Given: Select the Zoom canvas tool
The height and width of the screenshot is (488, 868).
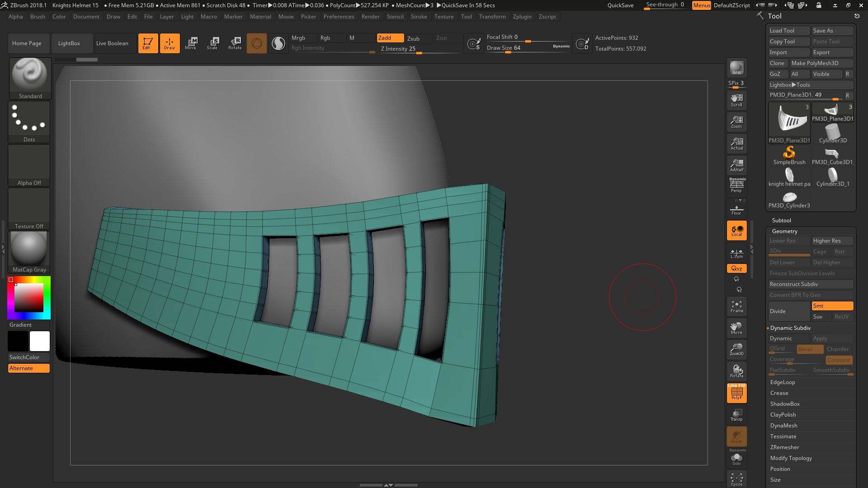Looking at the screenshot, I should pos(736,122).
